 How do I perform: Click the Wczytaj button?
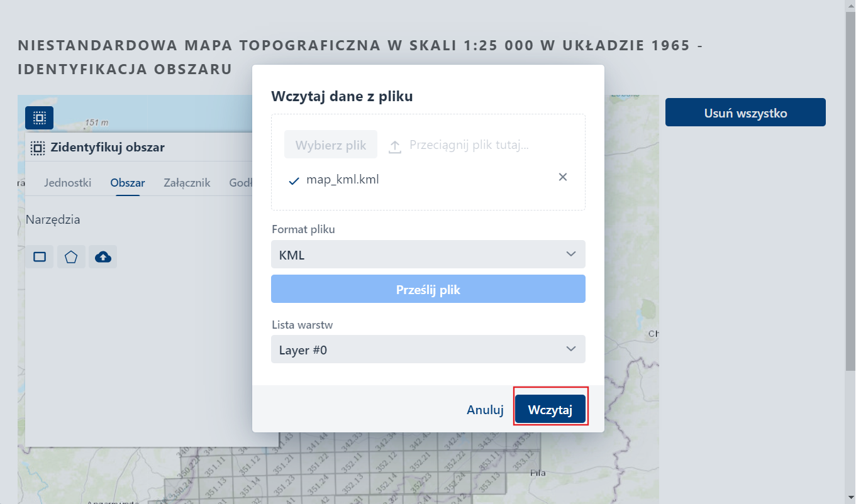coord(550,408)
